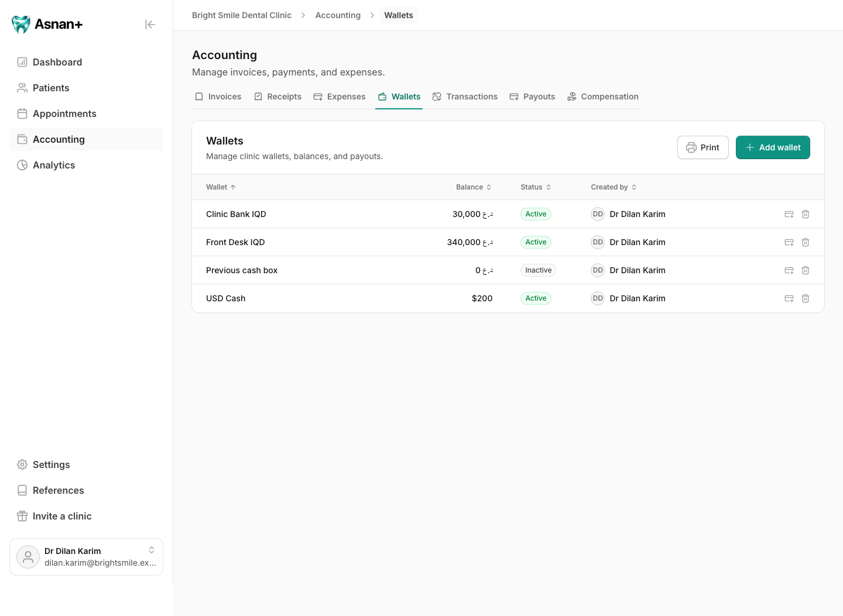Collapse the sidebar with the arrow icon

[150, 24]
